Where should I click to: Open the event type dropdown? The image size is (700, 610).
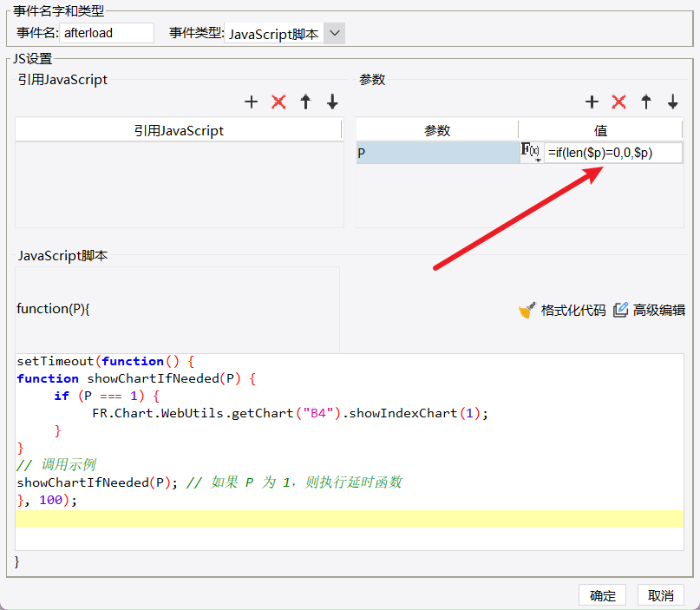point(334,34)
